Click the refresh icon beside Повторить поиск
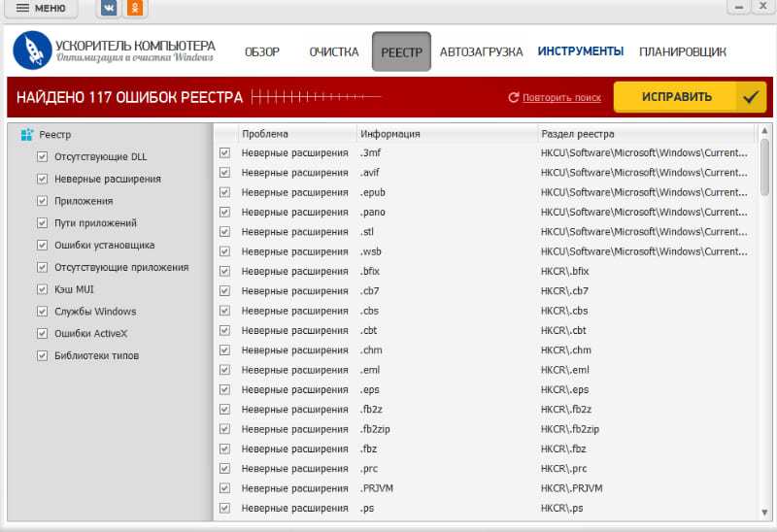Viewport: 777px width, 532px height. [x=514, y=98]
